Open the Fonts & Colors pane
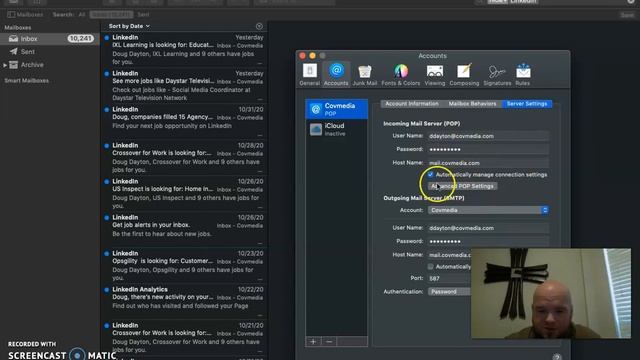Image resolution: width=640 pixels, height=360 pixels. [x=400, y=75]
